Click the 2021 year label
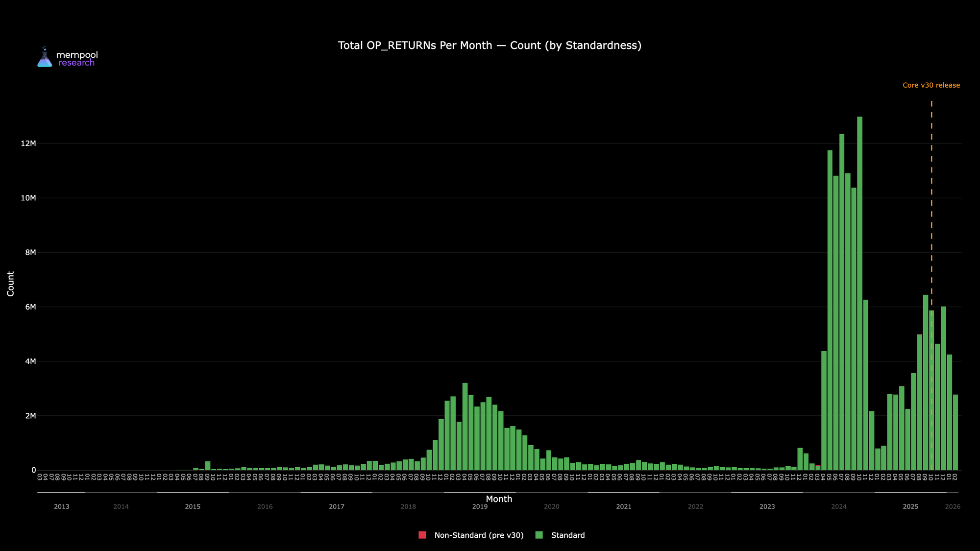Viewport: 980px width, 551px height. [624, 507]
